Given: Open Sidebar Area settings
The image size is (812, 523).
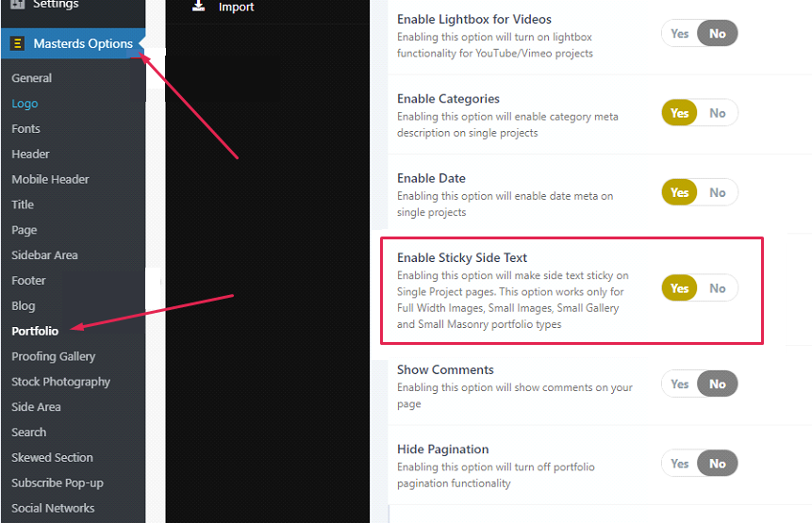Looking at the screenshot, I should pyautogui.click(x=45, y=255).
